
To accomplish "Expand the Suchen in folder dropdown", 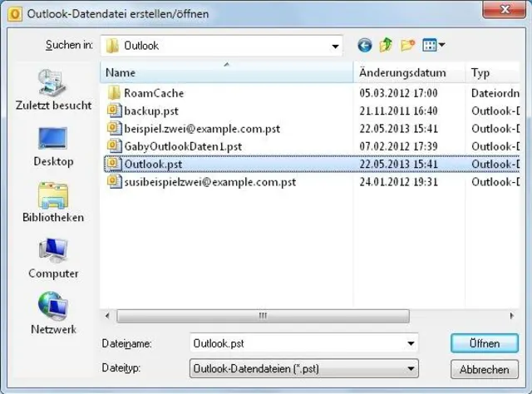I will [x=335, y=46].
